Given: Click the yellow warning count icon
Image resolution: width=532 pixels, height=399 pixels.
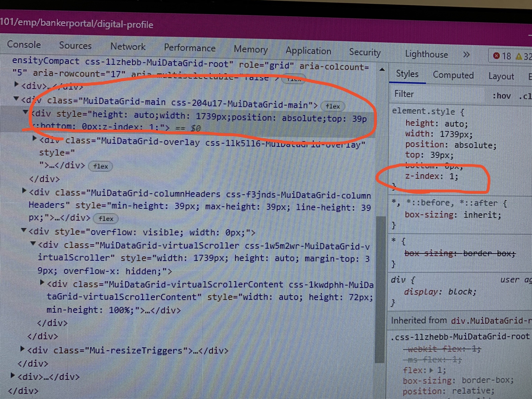Looking at the screenshot, I should pyautogui.click(x=519, y=57).
